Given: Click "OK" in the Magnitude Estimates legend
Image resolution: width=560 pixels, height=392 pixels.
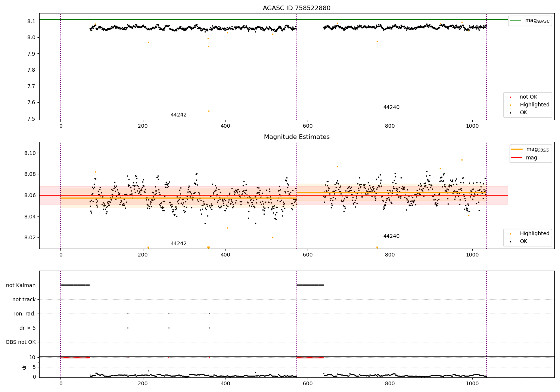Looking at the screenshot, I should pos(523,242).
